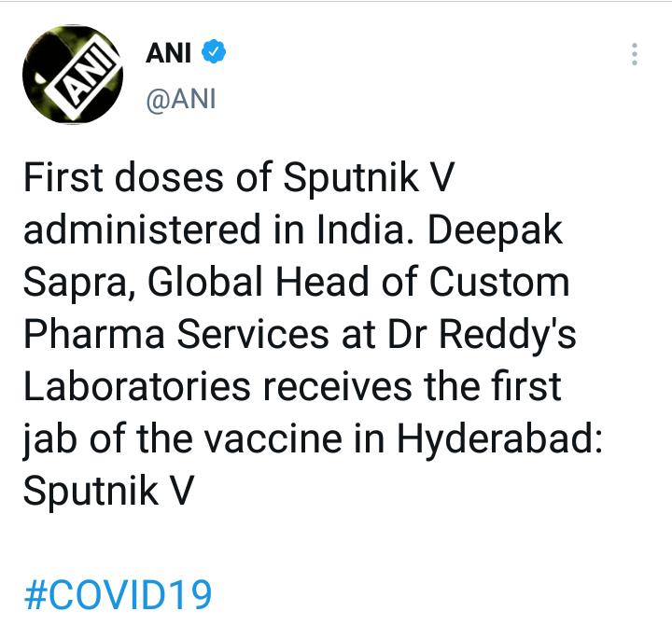The height and width of the screenshot is (639, 672).
Task: Click the text 'Sapra, Global Head of Custom'
Action: point(296,283)
